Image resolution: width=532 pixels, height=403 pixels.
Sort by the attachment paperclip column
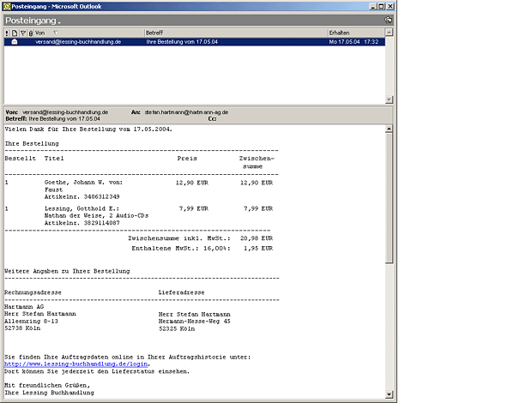click(x=31, y=33)
